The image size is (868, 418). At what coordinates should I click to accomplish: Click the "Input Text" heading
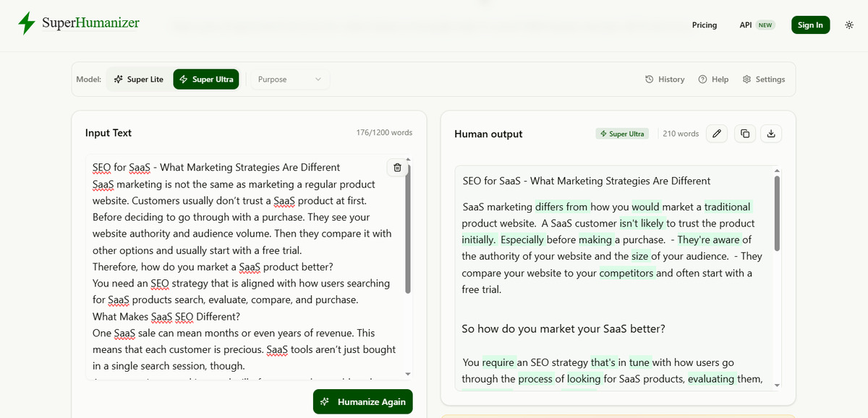click(x=109, y=133)
